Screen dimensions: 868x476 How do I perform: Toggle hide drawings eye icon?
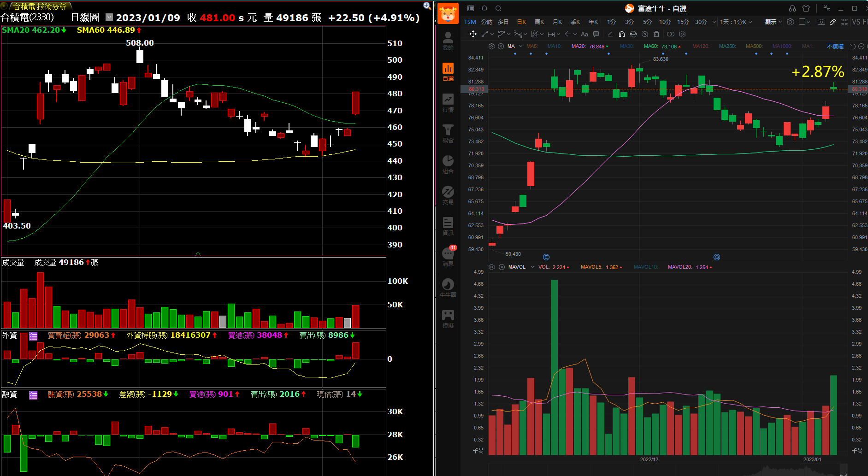tap(645, 34)
